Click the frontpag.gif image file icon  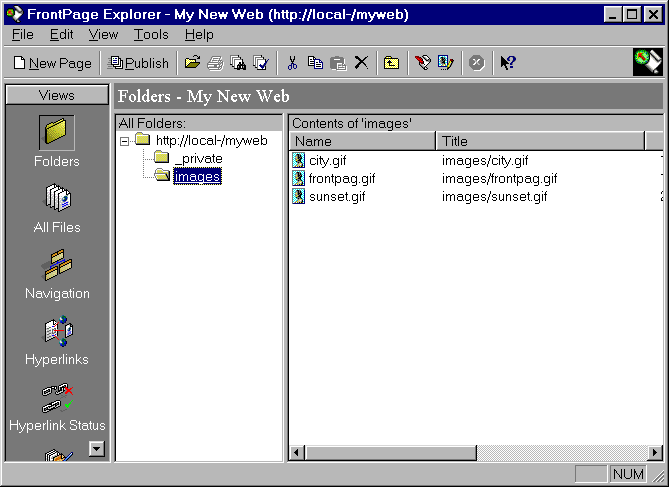pos(299,178)
